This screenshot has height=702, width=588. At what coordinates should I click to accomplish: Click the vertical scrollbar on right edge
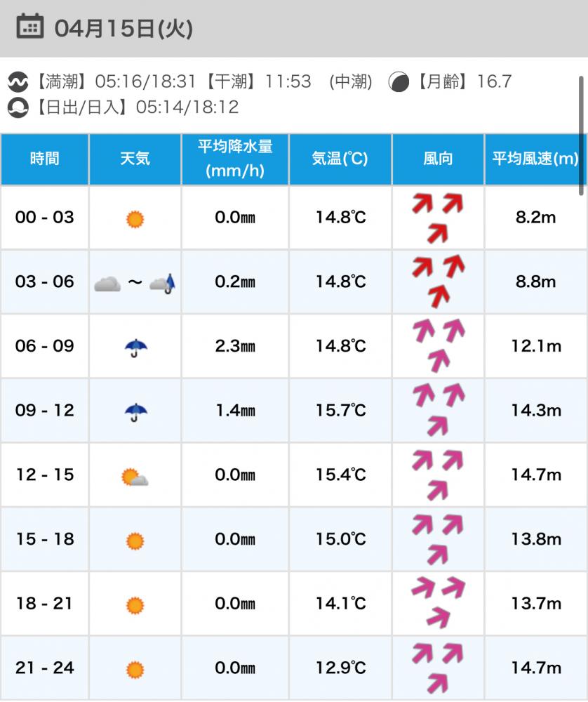pyautogui.click(x=582, y=133)
